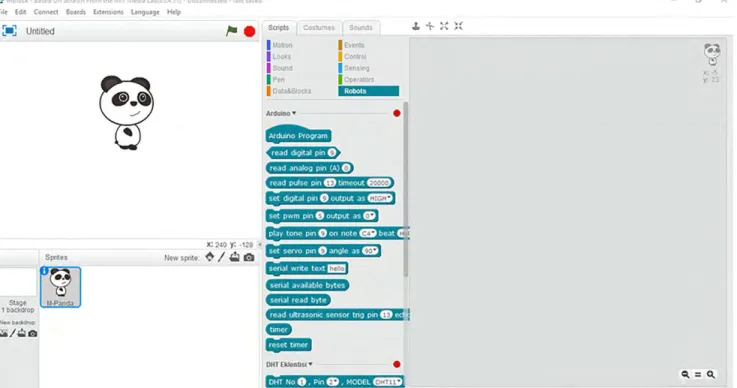Select the grow sprite tool
Viewport: 737px width, 388px height.
tap(444, 26)
